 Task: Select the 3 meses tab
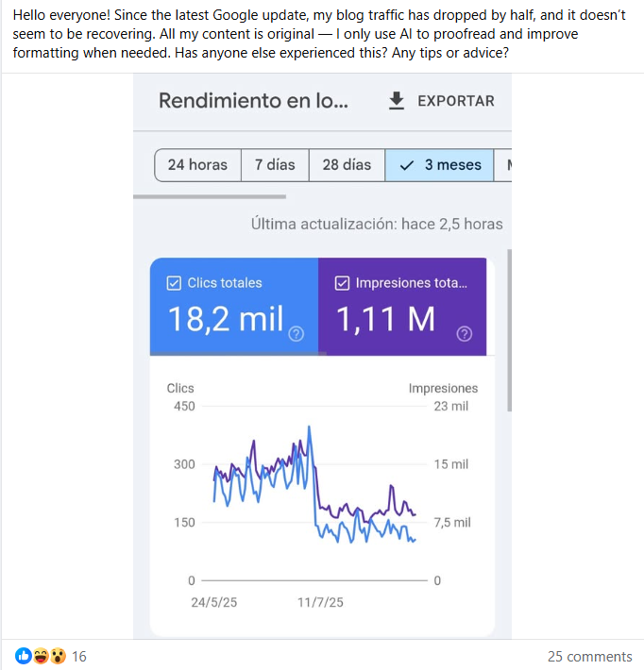[x=441, y=164]
